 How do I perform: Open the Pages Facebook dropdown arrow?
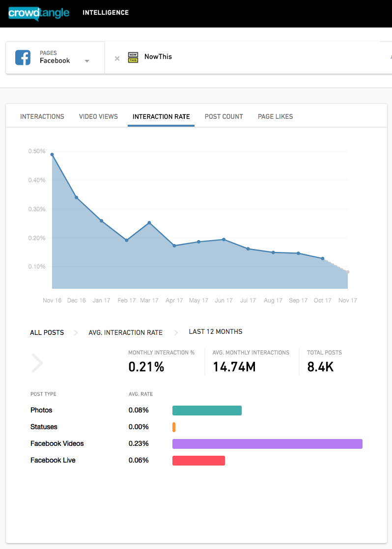87,61
